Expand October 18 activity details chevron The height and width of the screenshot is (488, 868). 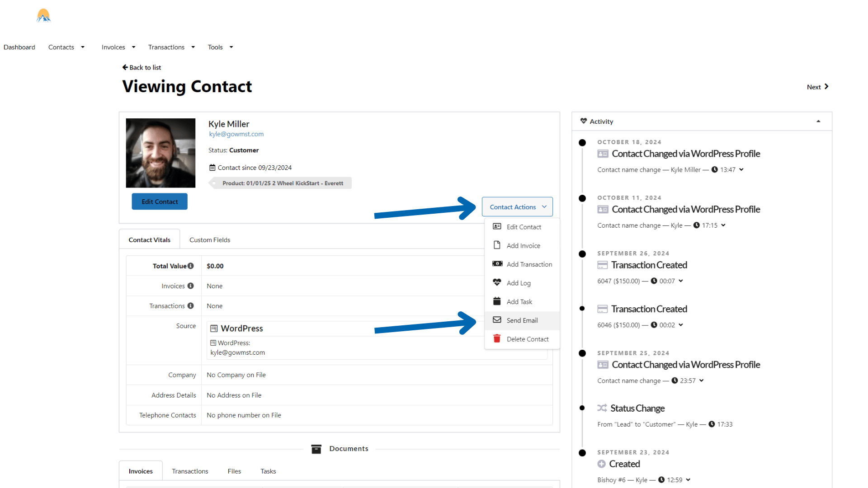pyautogui.click(x=741, y=169)
